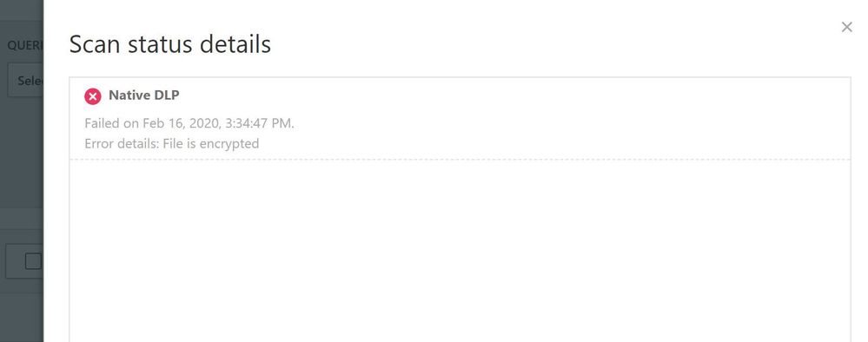Image resolution: width=868 pixels, height=342 pixels.
Task: Click the Scan status details title
Action: tap(170, 44)
